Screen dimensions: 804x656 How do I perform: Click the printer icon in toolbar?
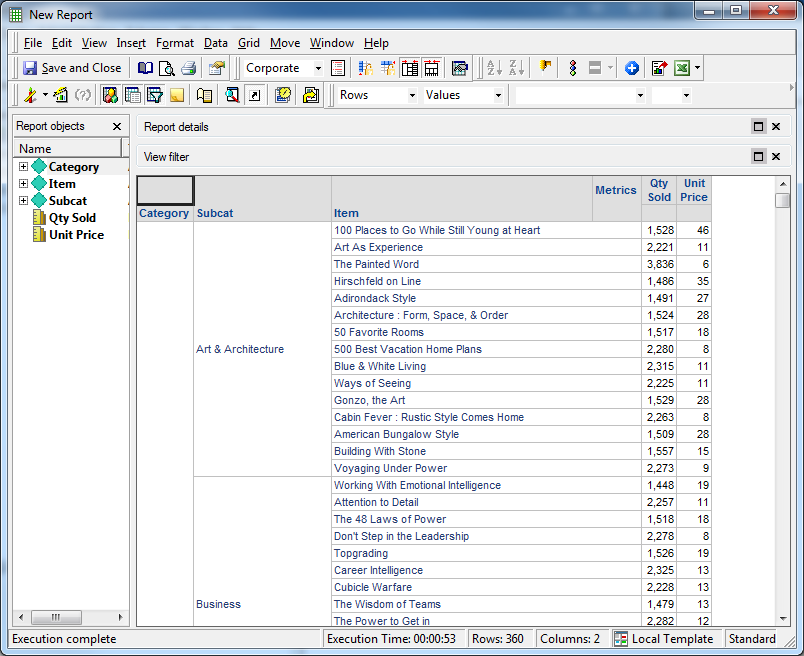(x=188, y=68)
